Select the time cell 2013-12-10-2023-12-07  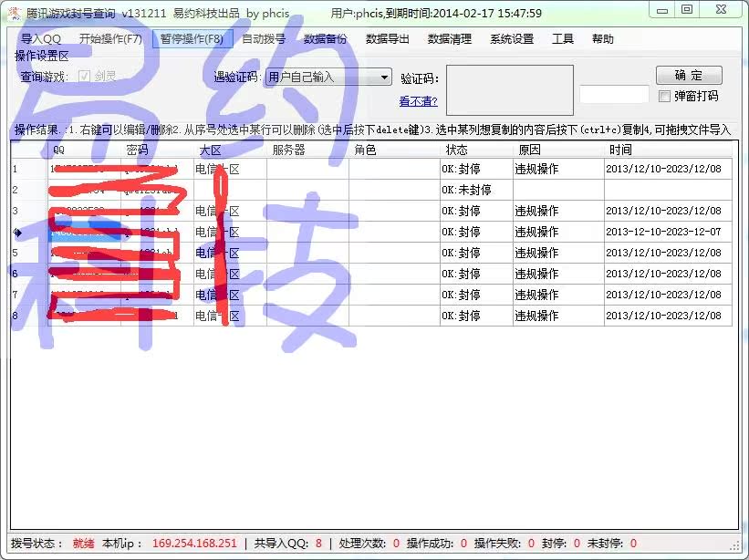668,232
